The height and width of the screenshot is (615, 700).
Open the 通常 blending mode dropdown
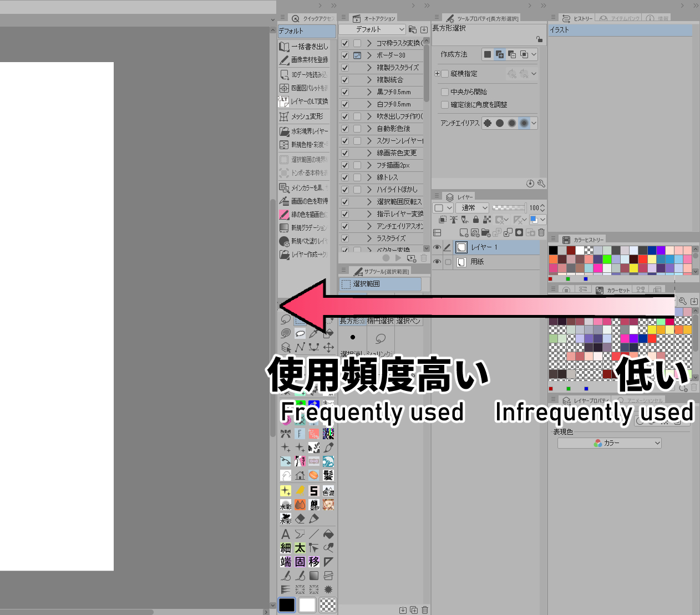(x=473, y=207)
